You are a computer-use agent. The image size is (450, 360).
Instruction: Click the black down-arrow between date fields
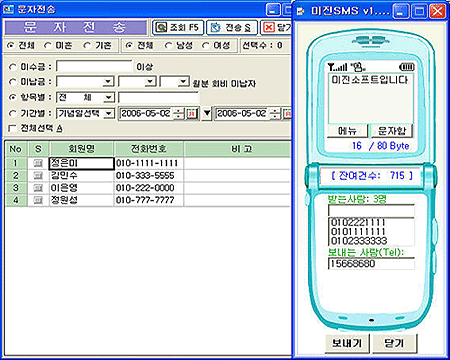click(207, 114)
